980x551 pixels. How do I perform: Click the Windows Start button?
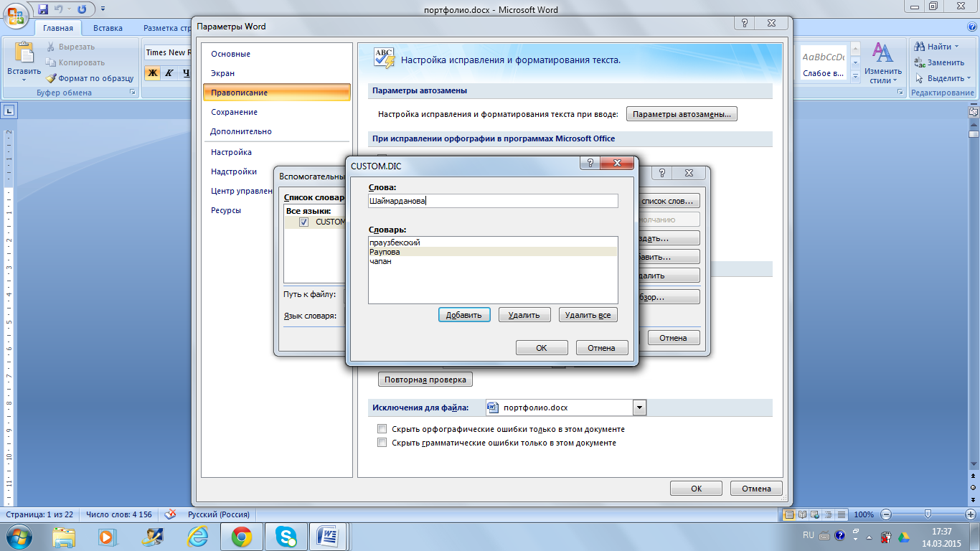17,537
